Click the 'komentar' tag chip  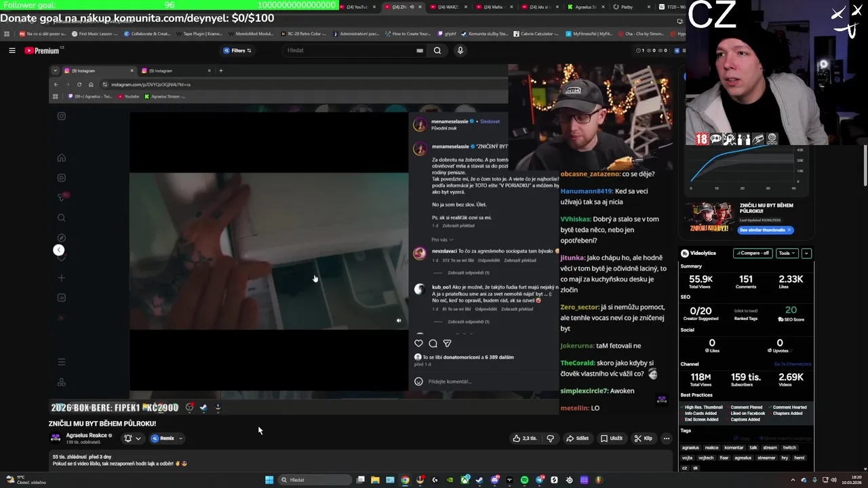pyautogui.click(x=734, y=447)
